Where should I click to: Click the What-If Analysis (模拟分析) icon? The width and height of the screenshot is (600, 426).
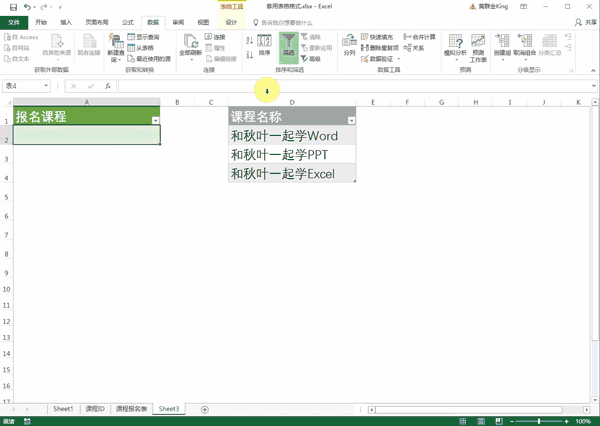(455, 46)
